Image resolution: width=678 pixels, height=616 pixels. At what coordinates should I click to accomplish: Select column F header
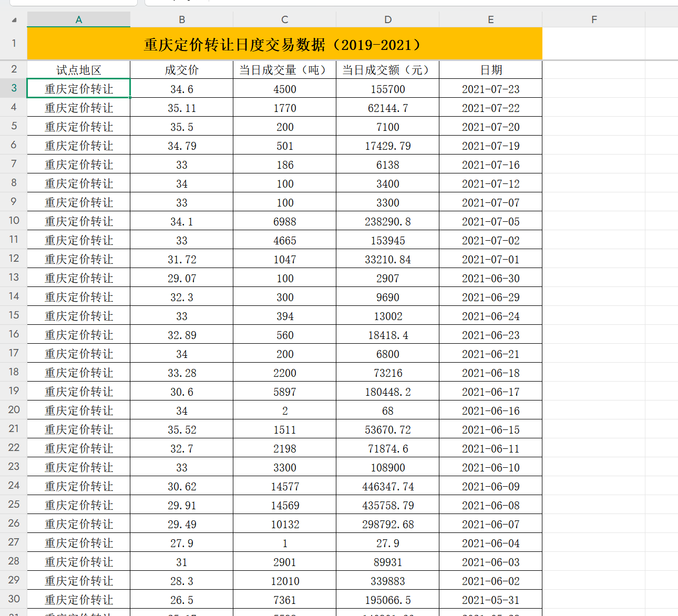point(594,19)
